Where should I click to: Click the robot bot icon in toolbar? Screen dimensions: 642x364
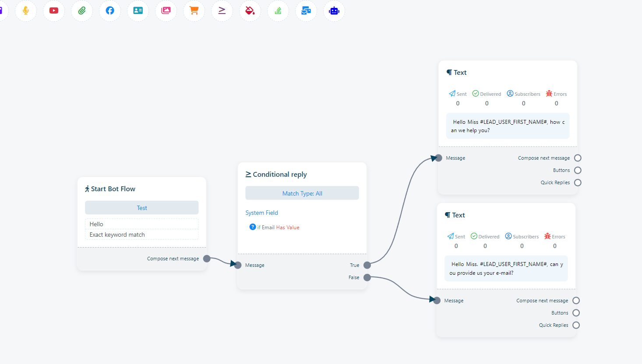click(334, 11)
